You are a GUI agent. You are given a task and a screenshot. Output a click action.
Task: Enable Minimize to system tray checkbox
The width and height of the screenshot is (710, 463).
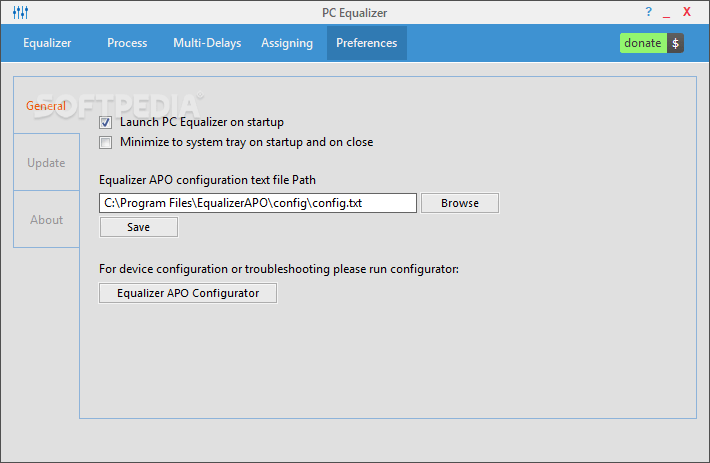tap(106, 143)
